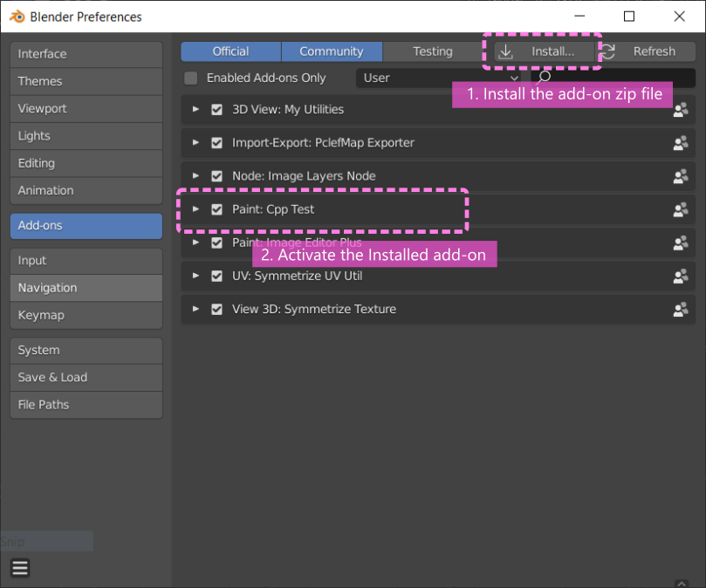Viewport: 706px width, 588px height.
Task: Open the Editing preferences section
Action: tap(86, 163)
